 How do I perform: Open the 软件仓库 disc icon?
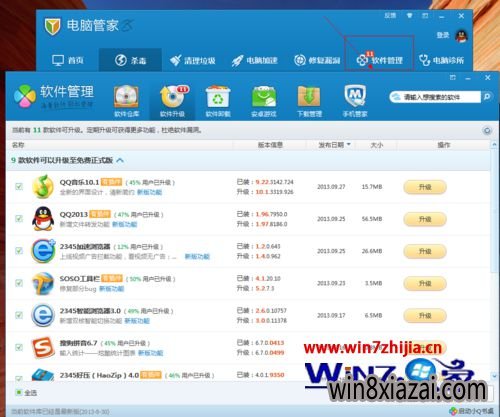[126, 101]
